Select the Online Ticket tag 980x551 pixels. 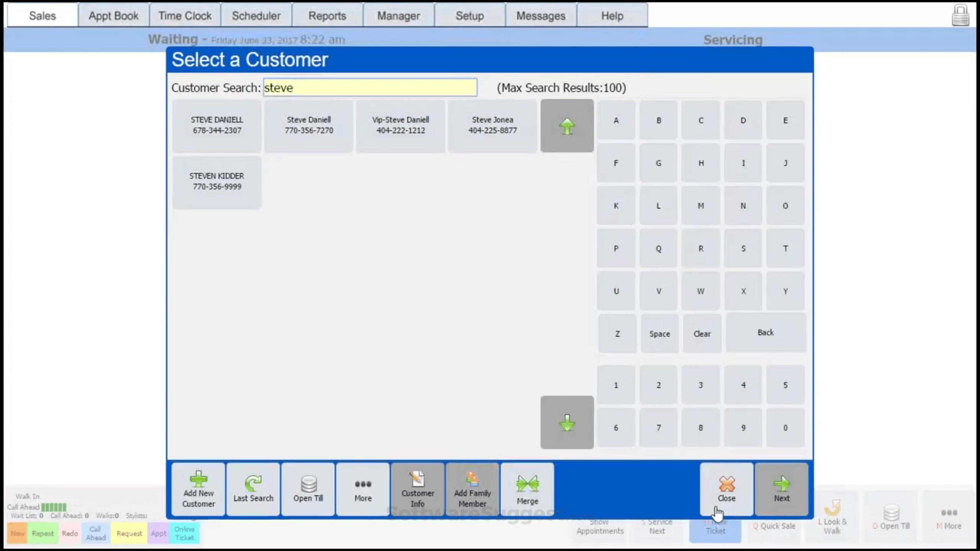click(185, 533)
